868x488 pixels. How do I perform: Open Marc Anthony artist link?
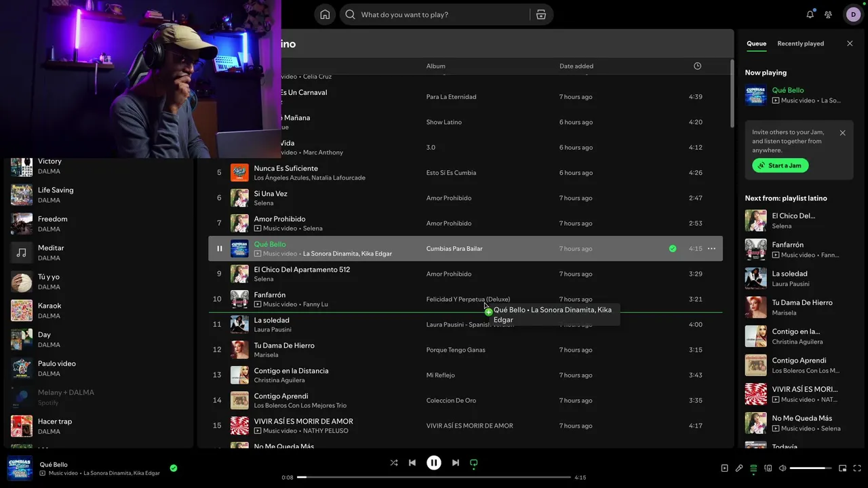(x=323, y=152)
